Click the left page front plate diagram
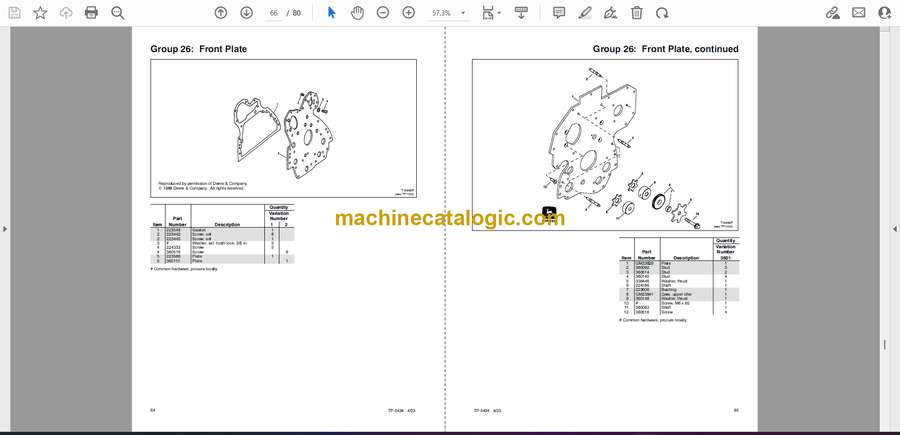Viewport: 900px width, 435px height. (x=284, y=129)
